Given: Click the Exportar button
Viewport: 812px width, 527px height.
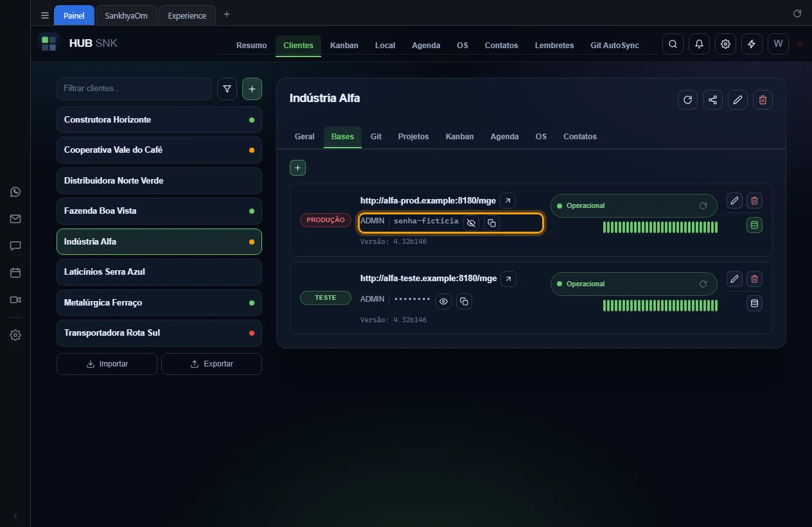Looking at the screenshot, I should pyautogui.click(x=211, y=364).
